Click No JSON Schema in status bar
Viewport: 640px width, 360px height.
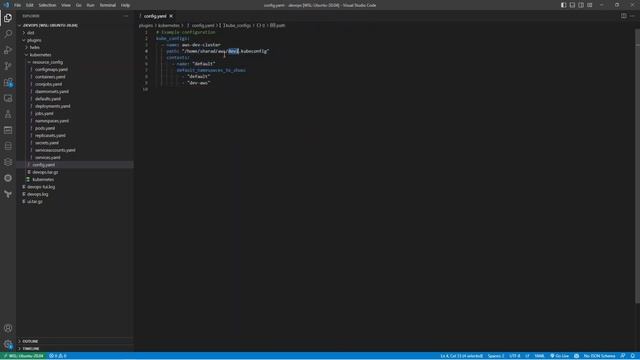point(599,356)
